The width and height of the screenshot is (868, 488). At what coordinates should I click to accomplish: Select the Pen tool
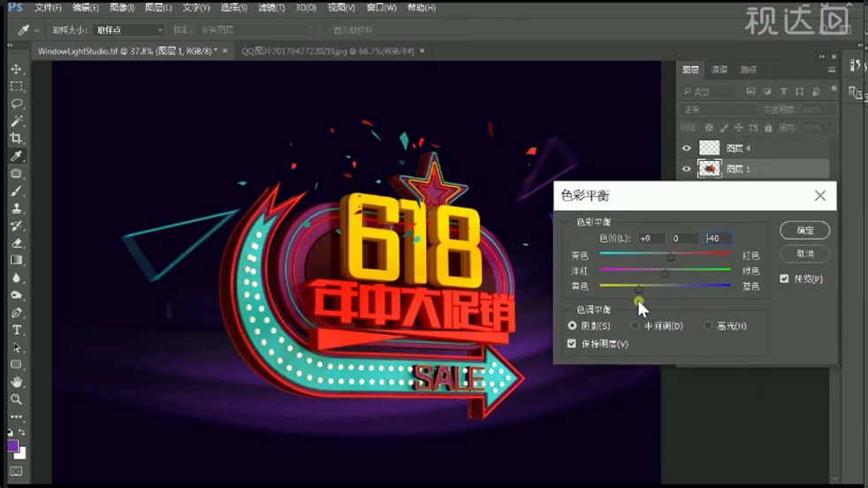[17, 312]
